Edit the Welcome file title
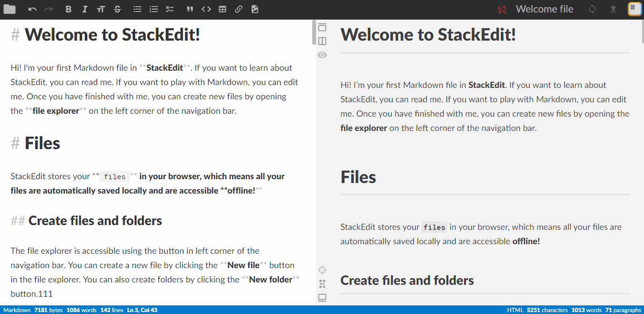This screenshot has height=314, width=644. [x=544, y=9]
